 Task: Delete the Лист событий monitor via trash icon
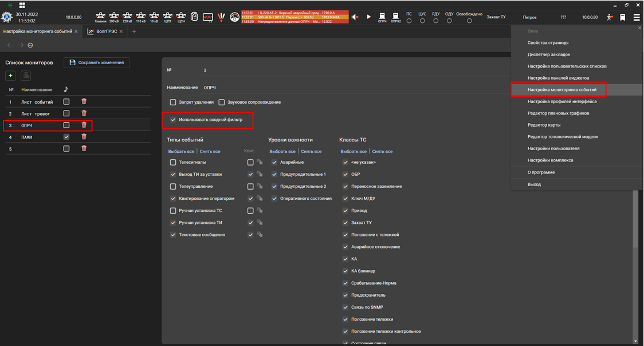click(84, 101)
